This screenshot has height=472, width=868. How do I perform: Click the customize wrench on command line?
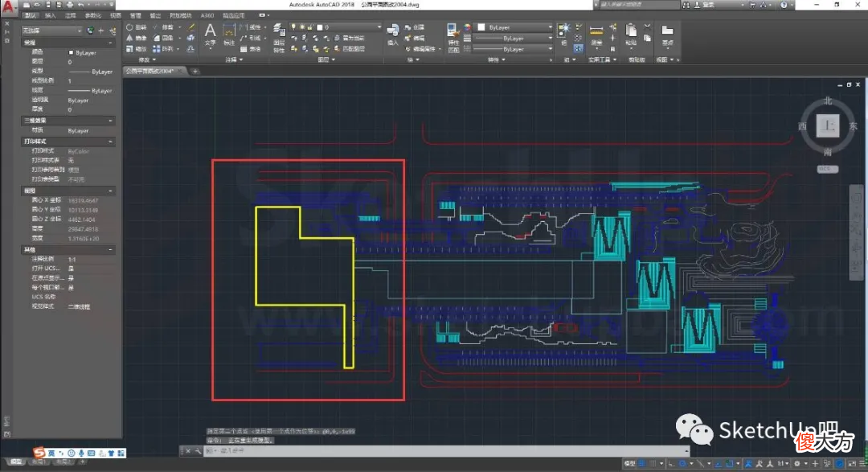(198, 451)
